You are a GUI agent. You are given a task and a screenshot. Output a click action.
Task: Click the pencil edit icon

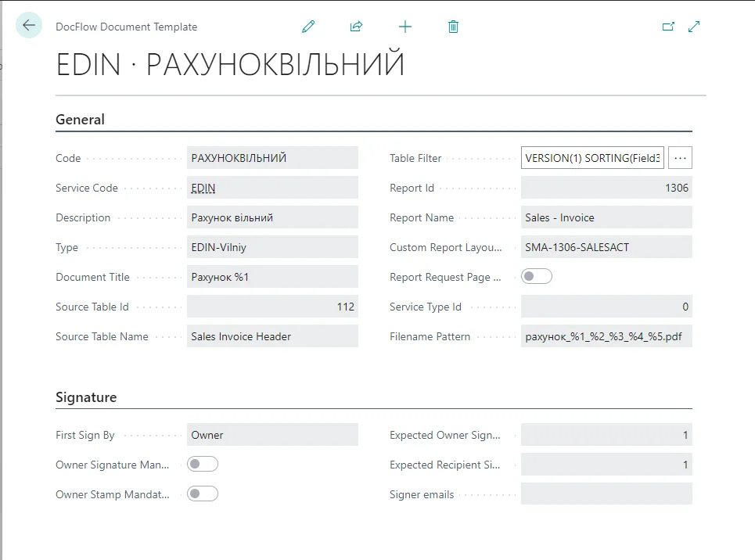(x=308, y=27)
